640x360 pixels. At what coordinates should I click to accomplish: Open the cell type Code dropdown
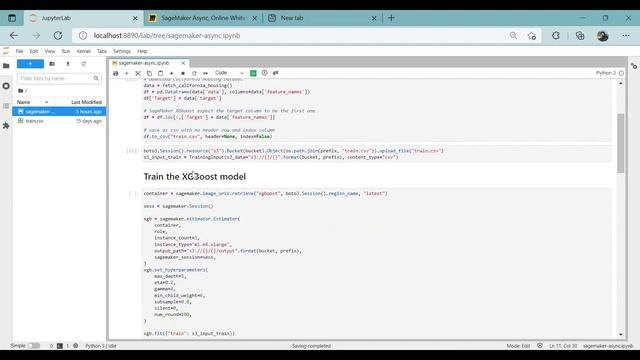click(229, 73)
